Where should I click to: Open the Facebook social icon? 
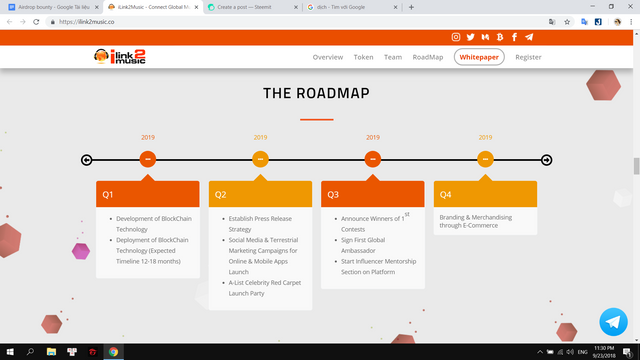point(514,37)
